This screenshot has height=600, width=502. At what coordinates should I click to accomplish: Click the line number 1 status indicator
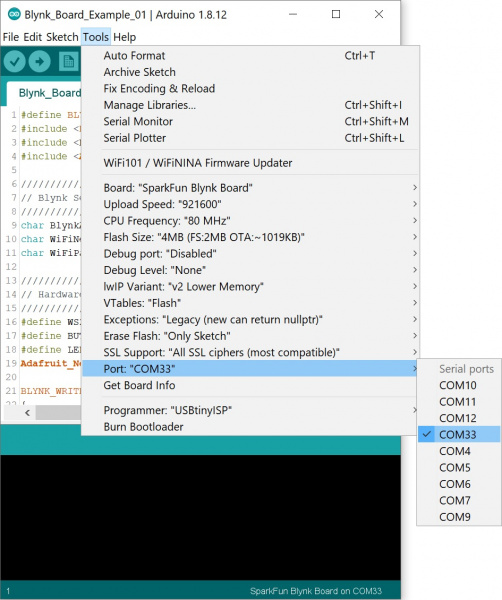click(x=8, y=591)
